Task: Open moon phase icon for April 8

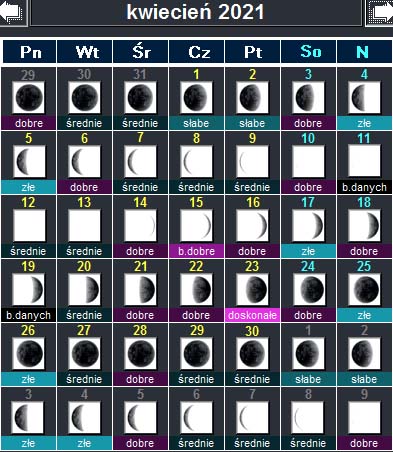Action: coord(196,162)
